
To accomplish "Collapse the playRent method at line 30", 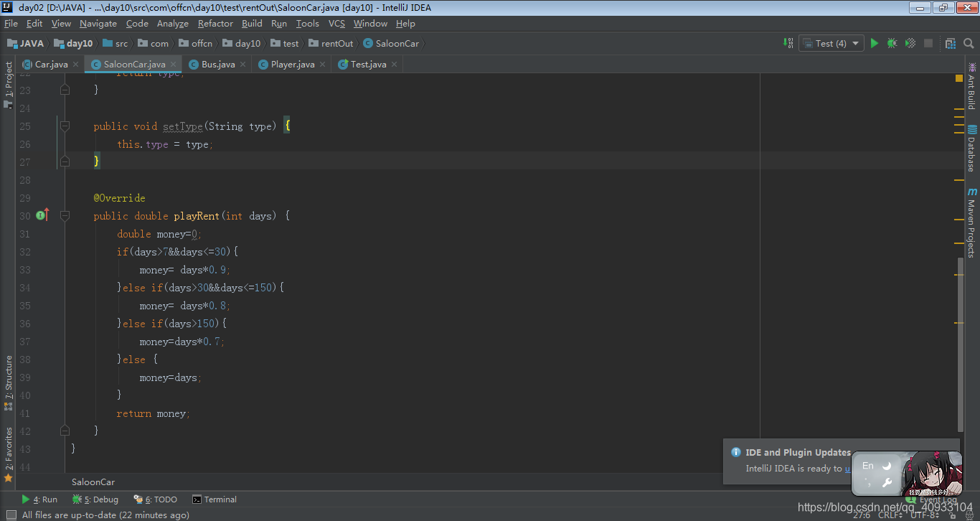I will (65, 216).
